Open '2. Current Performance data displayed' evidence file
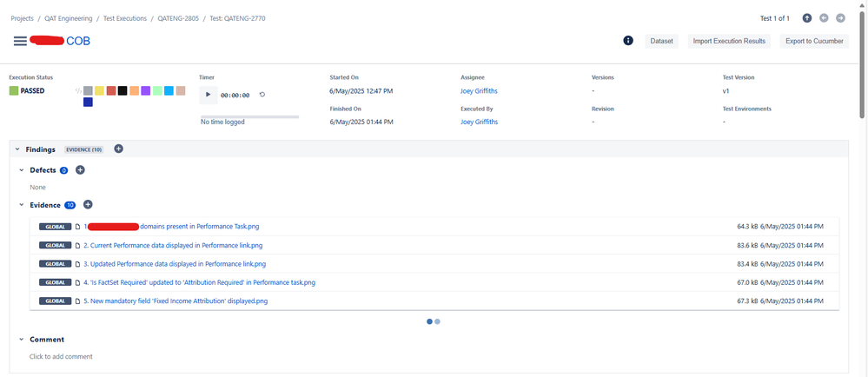The height and width of the screenshot is (377, 868). coord(173,245)
